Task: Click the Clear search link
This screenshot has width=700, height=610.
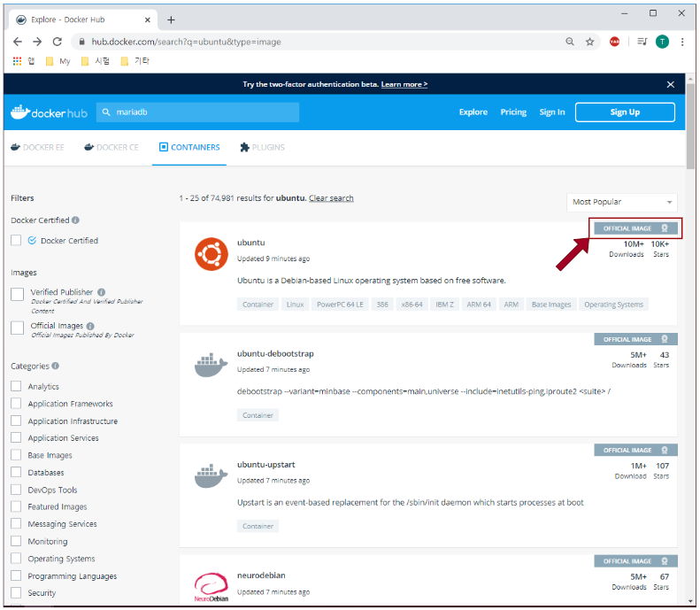Action: coord(331,198)
